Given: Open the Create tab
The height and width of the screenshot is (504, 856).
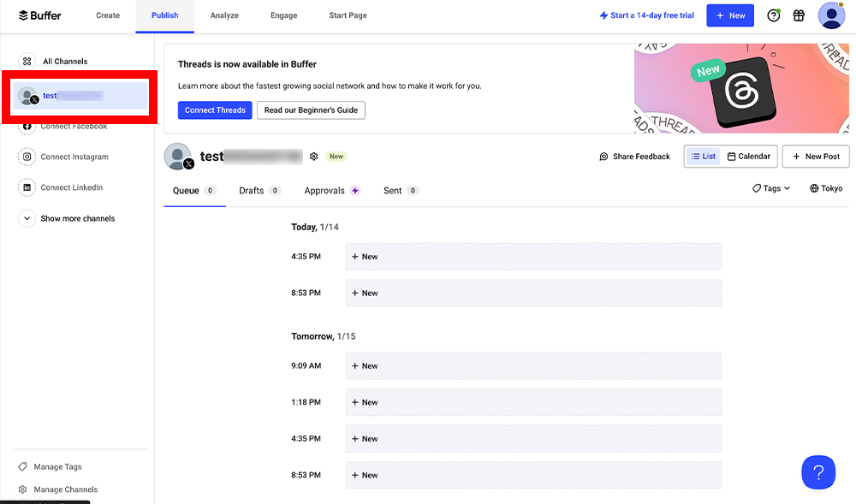Looking at the screenshot, I should tap(108, 15).
